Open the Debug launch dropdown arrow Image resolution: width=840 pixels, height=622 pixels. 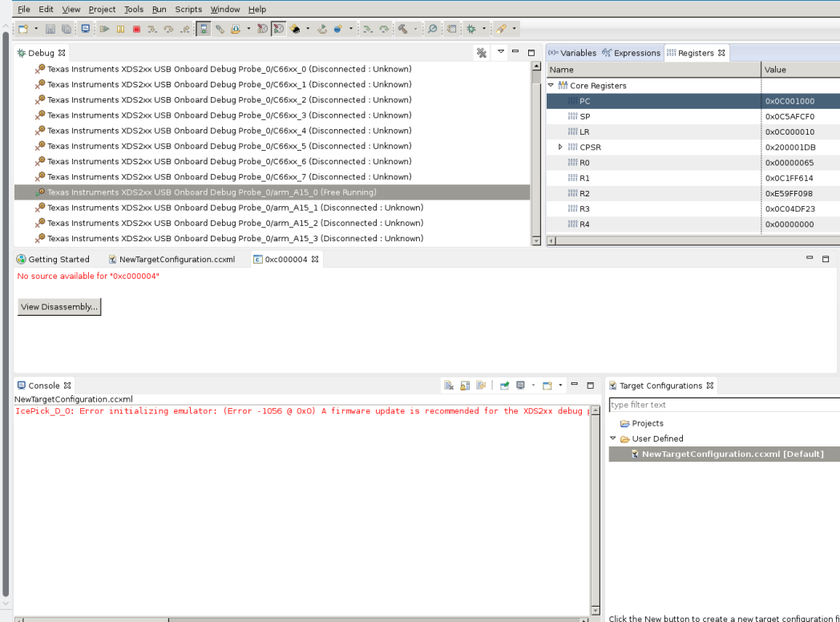pos(484,29)
